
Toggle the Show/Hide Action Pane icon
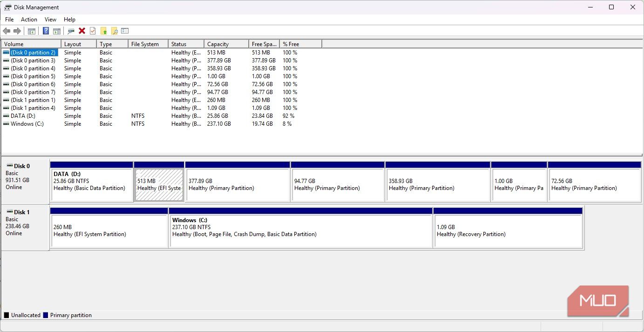pos(57,31)
